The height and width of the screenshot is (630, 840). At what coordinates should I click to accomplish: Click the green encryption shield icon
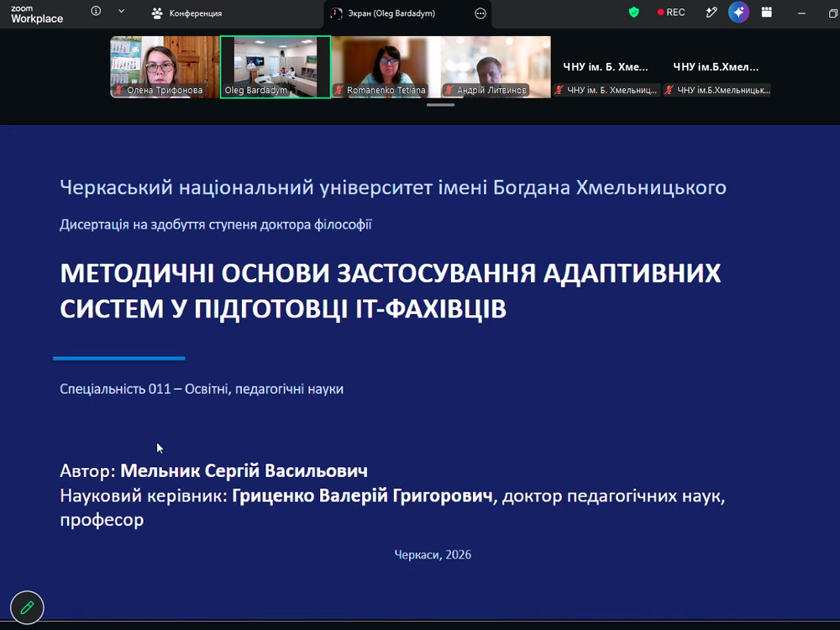(633, 13)
